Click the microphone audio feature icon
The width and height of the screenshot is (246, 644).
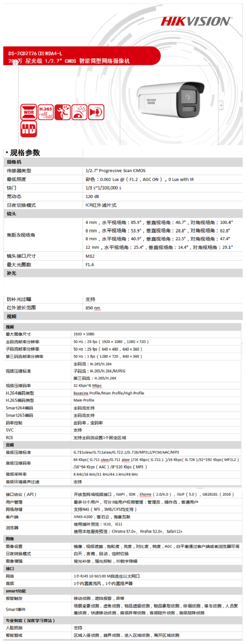96,112
